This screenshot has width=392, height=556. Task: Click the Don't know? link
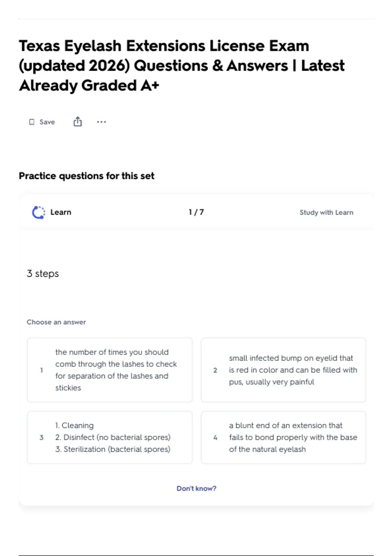pos(196,488)
